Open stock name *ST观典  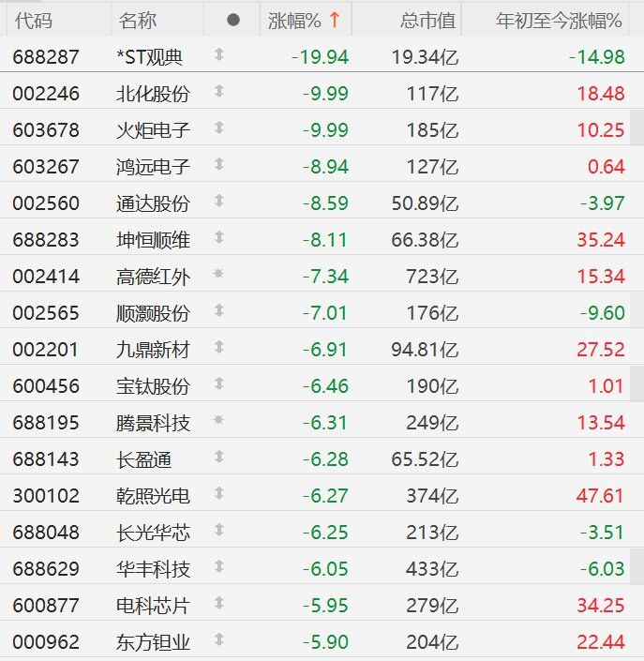150,57
